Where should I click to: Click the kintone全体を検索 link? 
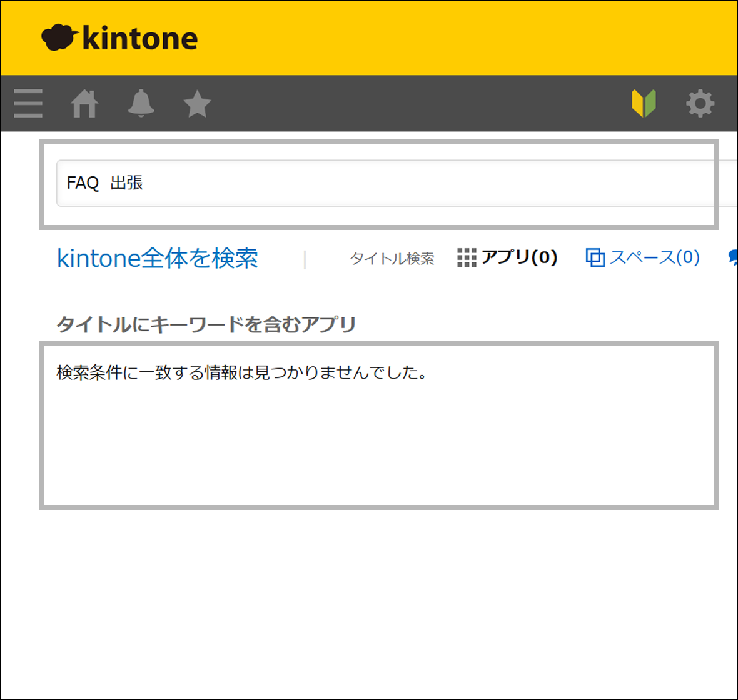coord(157,258)
